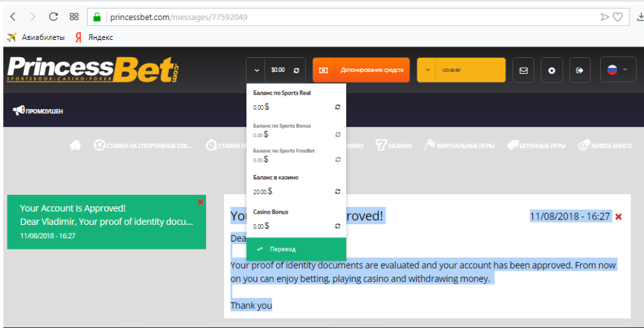Open Виртуальные игры menu item

pos(460,145)
